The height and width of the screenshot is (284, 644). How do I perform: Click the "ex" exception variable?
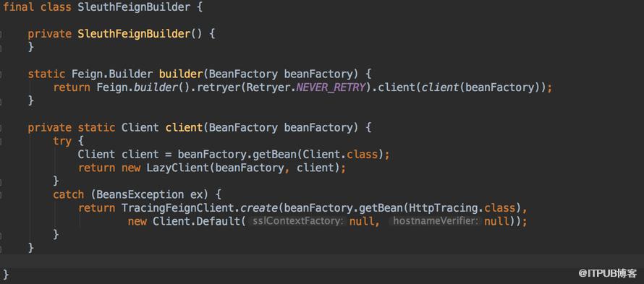pos(196,194)
